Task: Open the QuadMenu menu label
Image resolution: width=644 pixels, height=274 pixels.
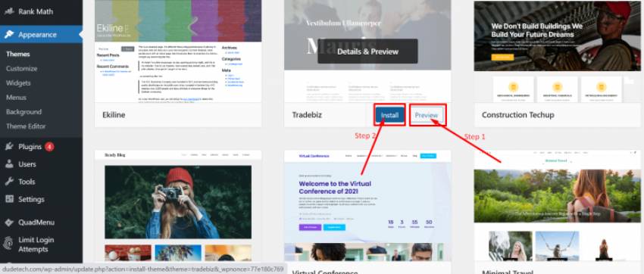Action: coord(36,223)
